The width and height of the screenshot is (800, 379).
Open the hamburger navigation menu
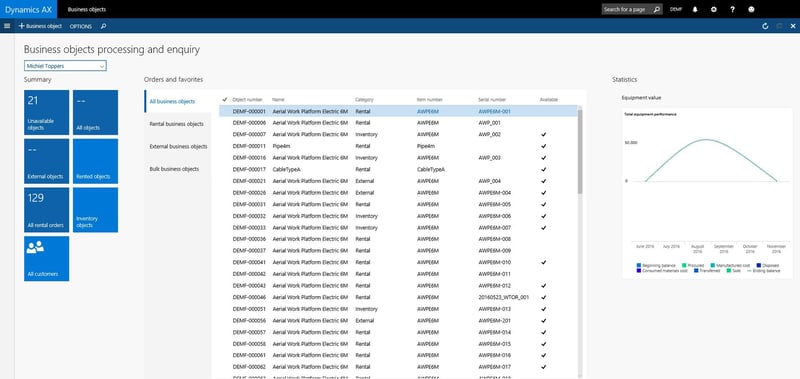coord(7,26)
